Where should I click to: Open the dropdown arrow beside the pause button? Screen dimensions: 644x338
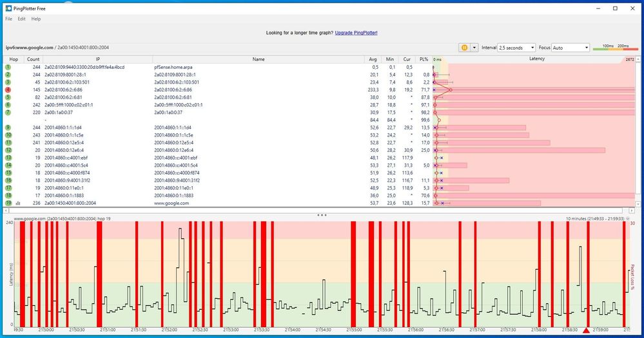(474, 48)
